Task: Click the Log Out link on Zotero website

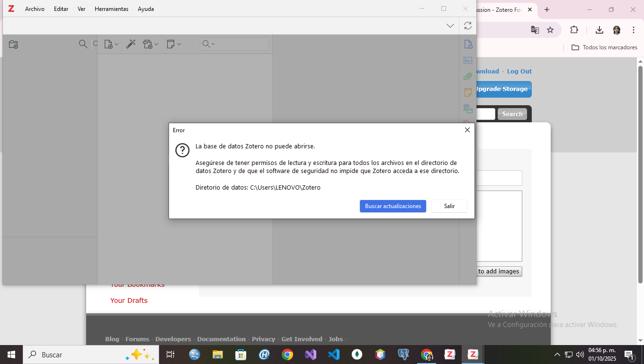Action: [519, 71]
